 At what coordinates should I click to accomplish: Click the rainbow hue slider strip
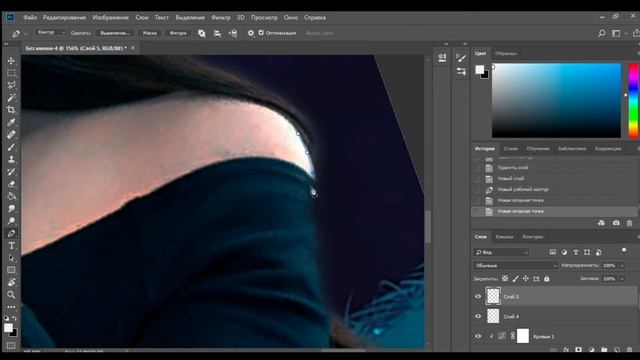(x=633, y=100)
